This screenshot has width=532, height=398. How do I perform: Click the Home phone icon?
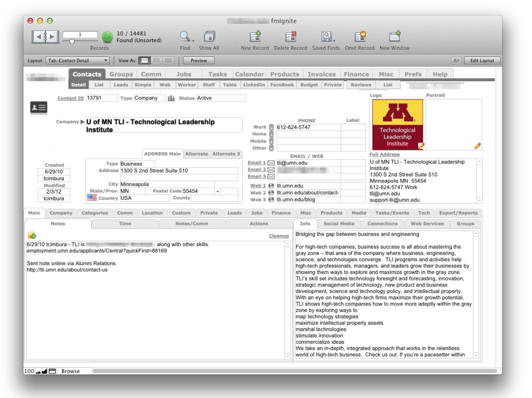pyautogui.click(x=271, y=134)
